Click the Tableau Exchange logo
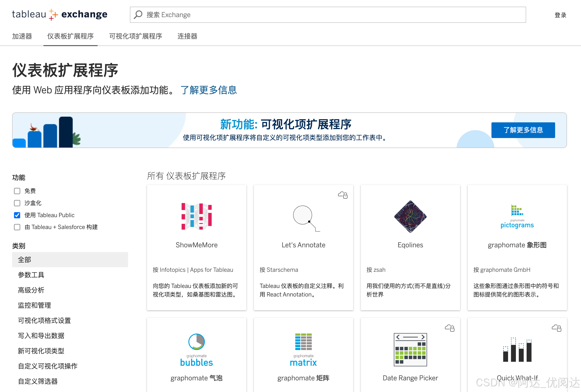 point(60,14)
